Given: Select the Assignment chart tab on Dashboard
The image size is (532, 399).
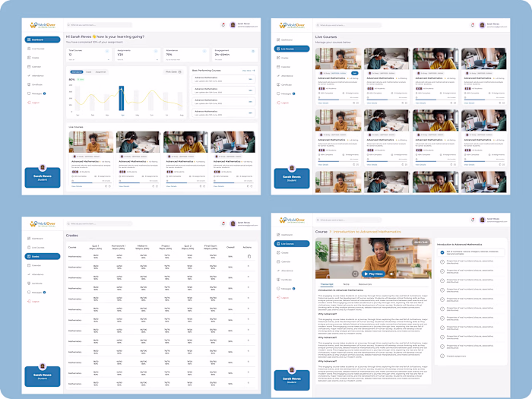Looking at the screenshot, I should coord(101,72).
